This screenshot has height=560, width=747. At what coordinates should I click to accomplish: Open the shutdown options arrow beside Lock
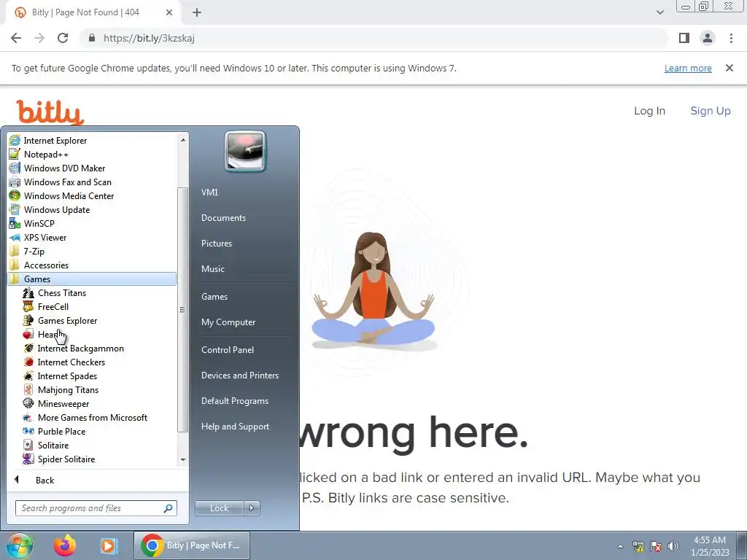(x=252, y=508)
